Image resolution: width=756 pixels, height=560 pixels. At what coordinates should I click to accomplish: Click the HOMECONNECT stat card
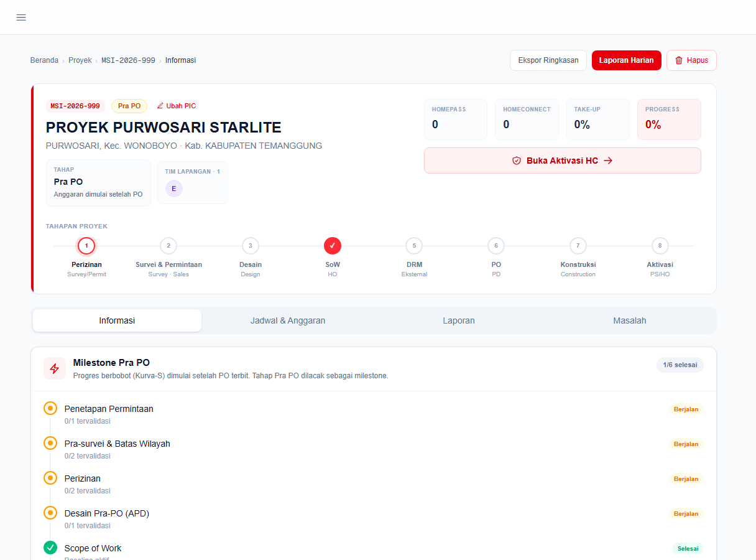pos(527,119)
